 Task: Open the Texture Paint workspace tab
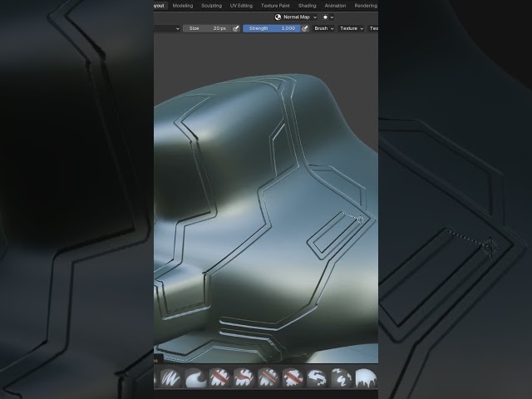tap(275, 6)
